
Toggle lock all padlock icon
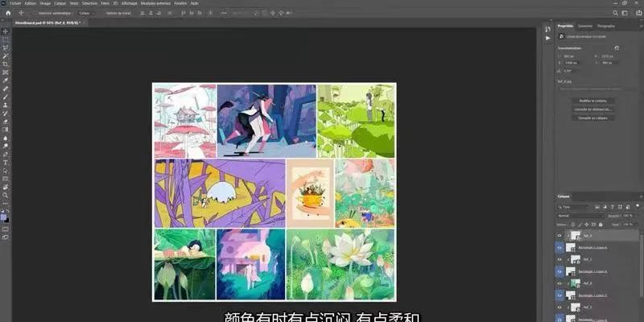click(x=601, y=225)
